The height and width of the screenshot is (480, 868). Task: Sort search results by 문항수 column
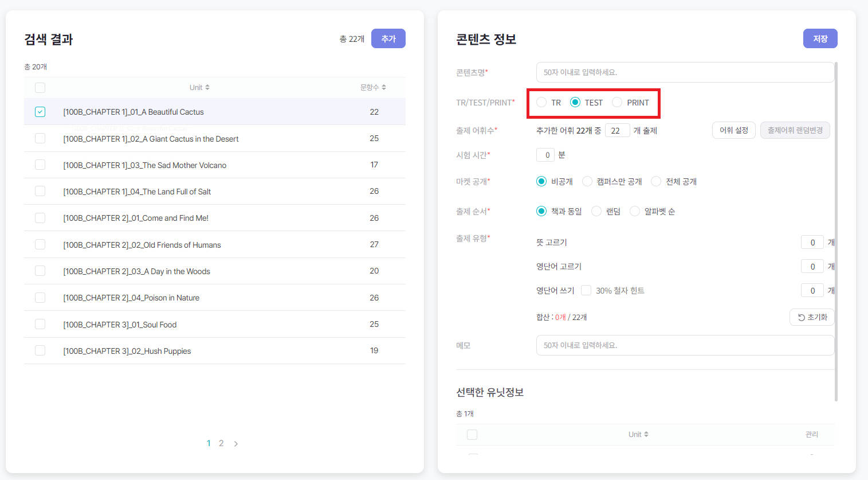pyautogui.click(x=384, y=88)
